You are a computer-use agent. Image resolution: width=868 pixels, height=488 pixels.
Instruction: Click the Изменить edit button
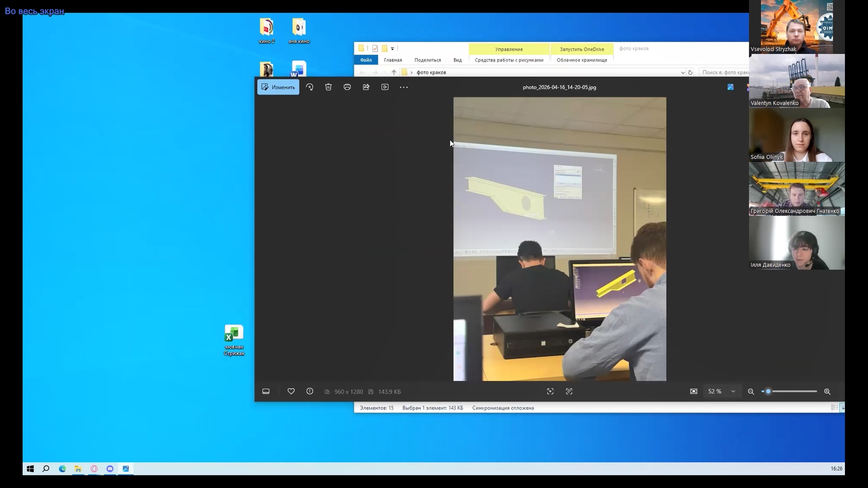(278, 87)
